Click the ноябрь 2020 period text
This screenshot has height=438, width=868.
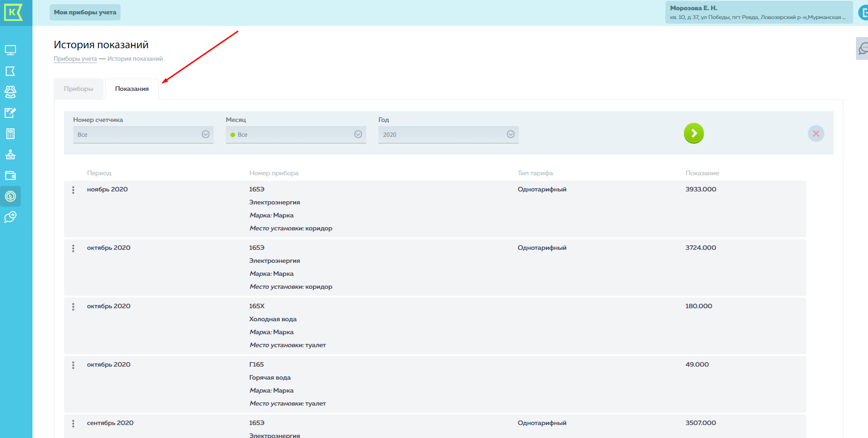107,190
